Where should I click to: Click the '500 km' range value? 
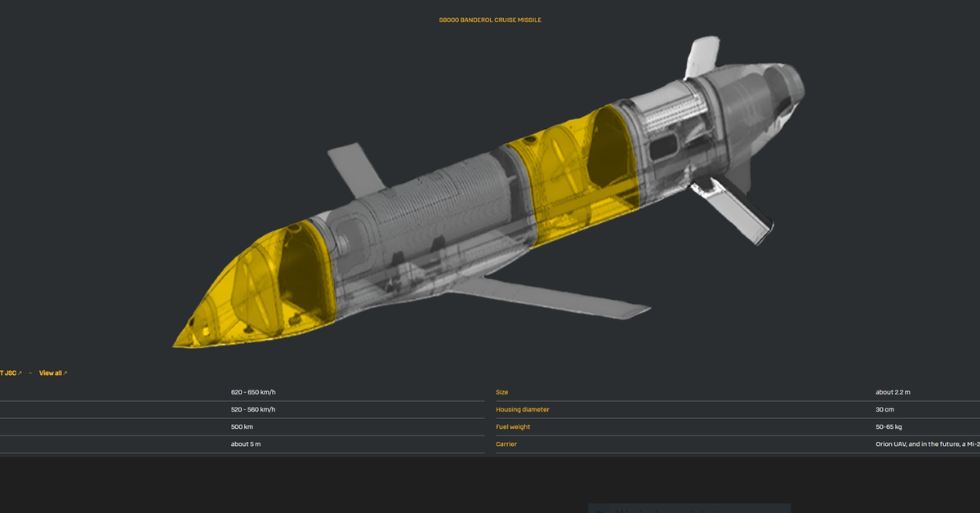point(243,426)
